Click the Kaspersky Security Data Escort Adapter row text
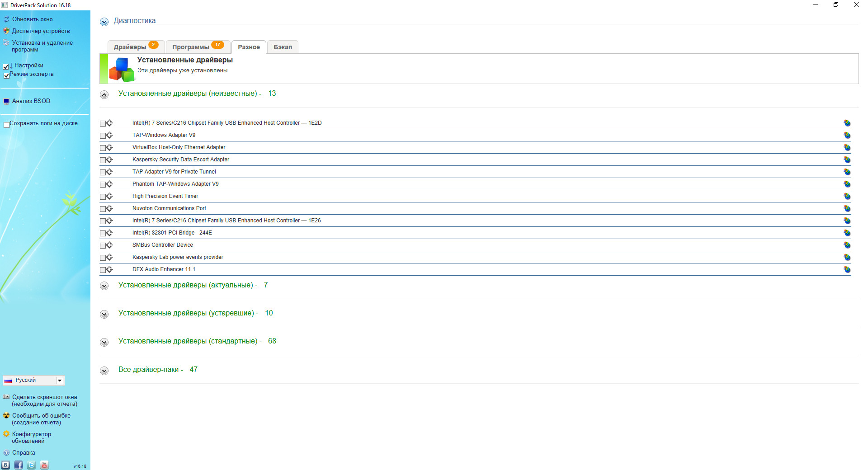 click(x=181, y=160)
